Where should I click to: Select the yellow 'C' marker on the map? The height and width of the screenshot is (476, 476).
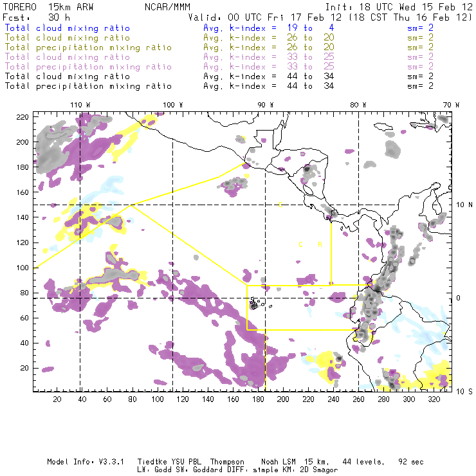pyautogui.click(x=300, y=244)
